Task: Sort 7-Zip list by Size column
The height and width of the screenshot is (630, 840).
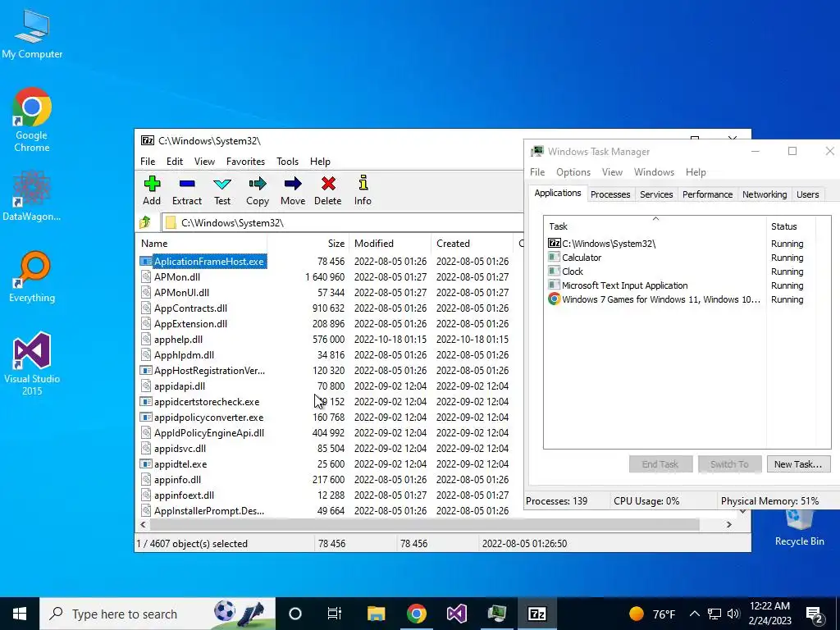Action: 308,243
